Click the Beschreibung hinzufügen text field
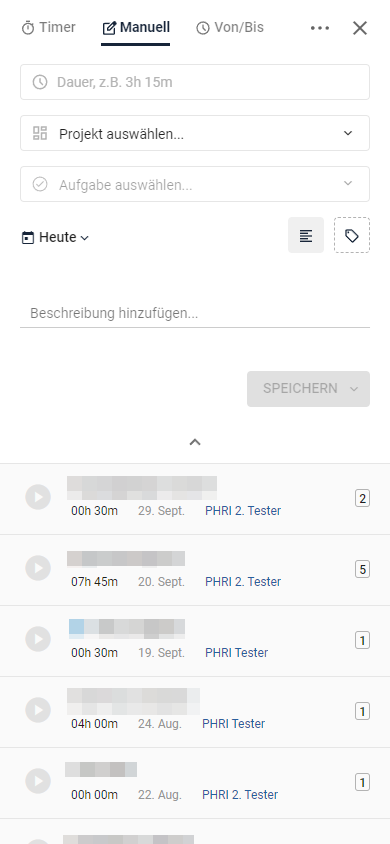390x844 pixels. tap(195, 313)
